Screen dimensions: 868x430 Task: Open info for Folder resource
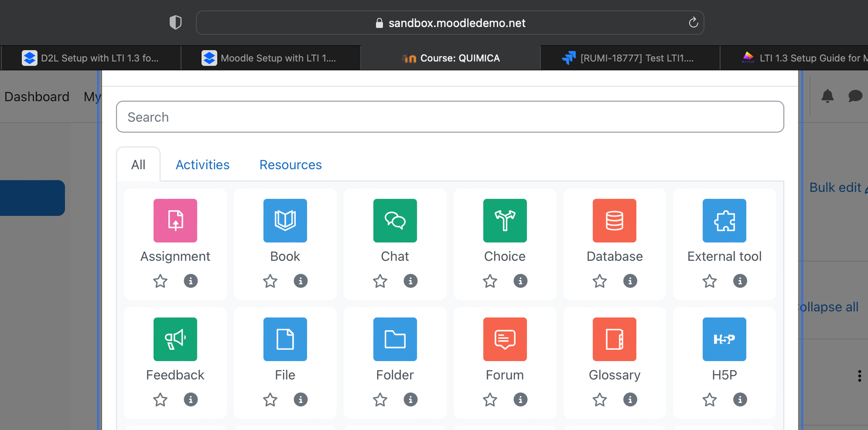[411, 400]
